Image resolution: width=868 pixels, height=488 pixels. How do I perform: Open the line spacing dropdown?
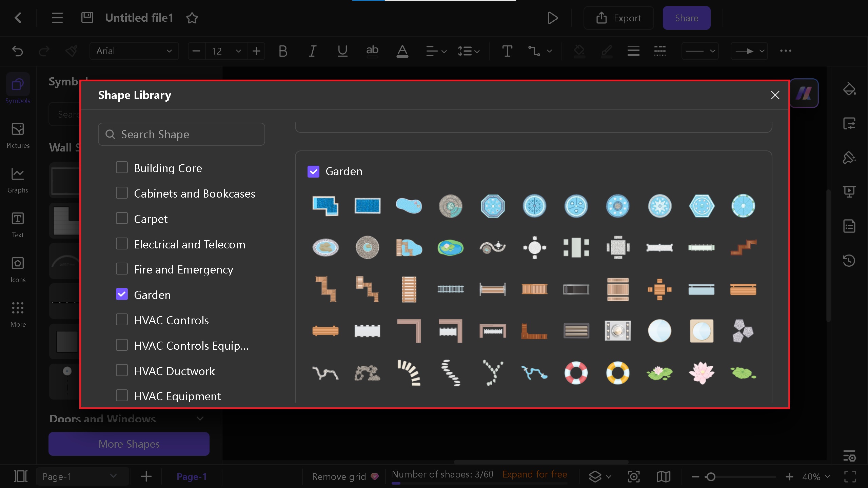469,51
